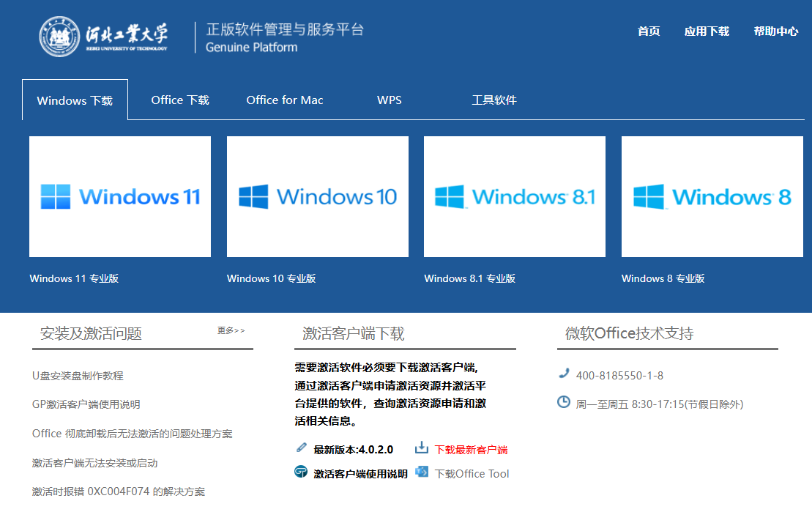Select the 工具软件 tab
812x523 pixels.
coord(493,100)
